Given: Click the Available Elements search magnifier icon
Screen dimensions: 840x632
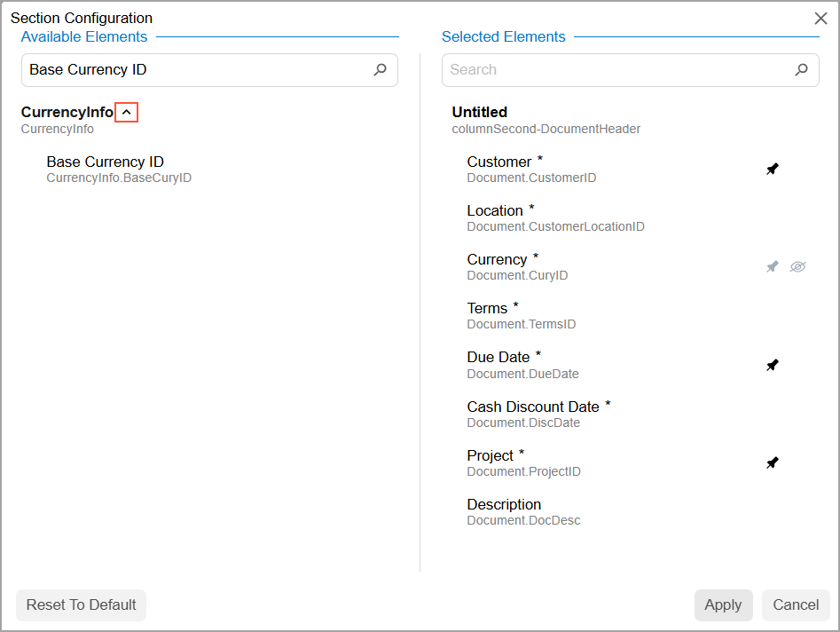Looking at the screenshot, I should click(x=381, y=69).
